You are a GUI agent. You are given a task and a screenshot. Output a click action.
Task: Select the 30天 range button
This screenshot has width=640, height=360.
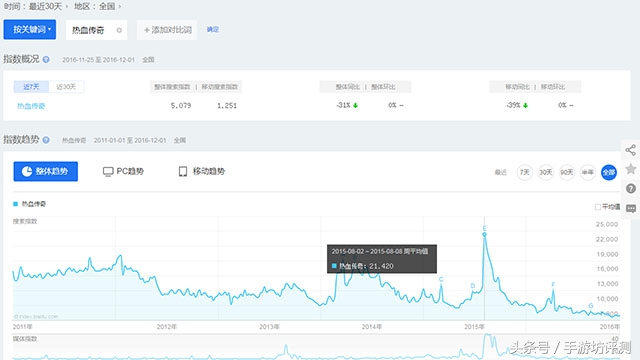[x=546, y=172]
